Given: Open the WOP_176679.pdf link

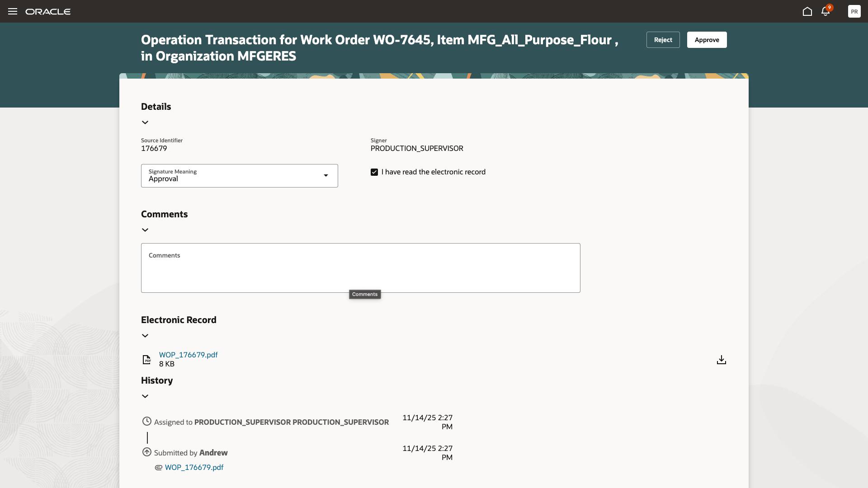Looking at the screenshot, I should pos(188,355).
